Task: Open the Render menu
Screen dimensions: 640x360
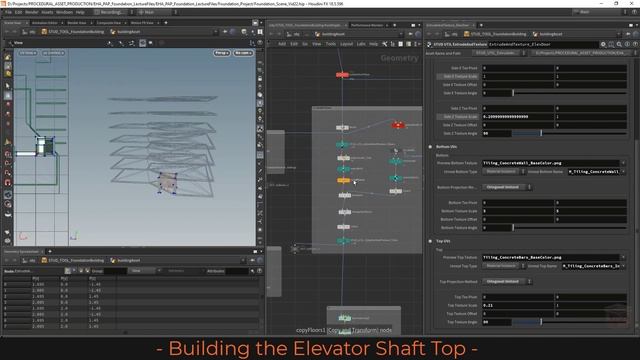Action: [x=32, y=12]
